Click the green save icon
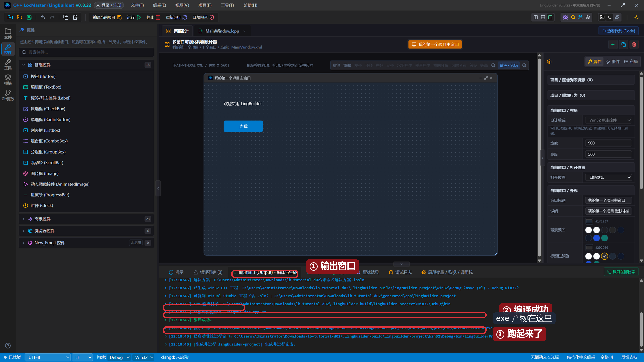Viewport: 644px width, 362px height. click(x=29, y=17)
